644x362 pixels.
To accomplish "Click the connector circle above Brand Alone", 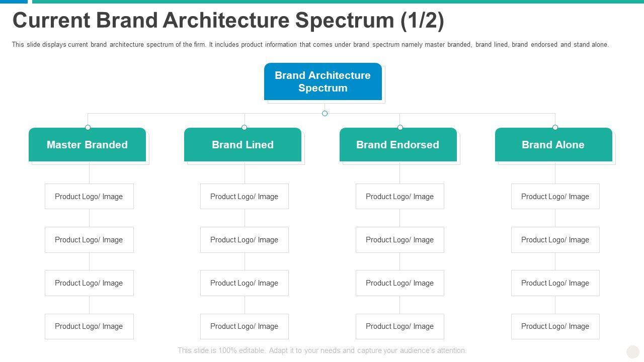I will point(555,127).
